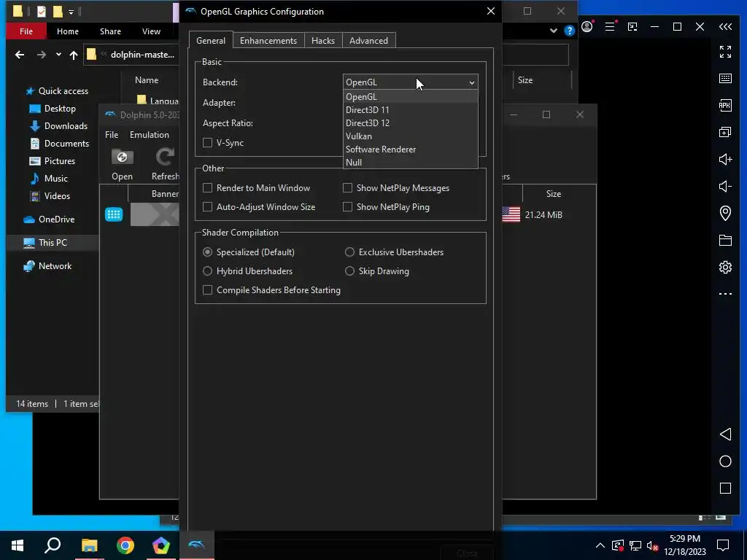747x560 pixels.
Task: Choose Skip Drawing radio button
Action: [349, 271]
